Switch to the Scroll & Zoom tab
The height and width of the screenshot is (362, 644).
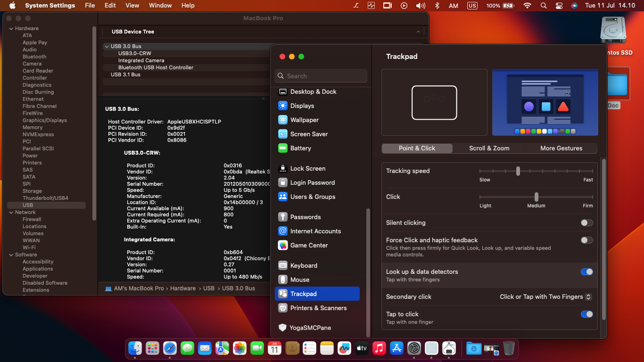coord(489,148)
